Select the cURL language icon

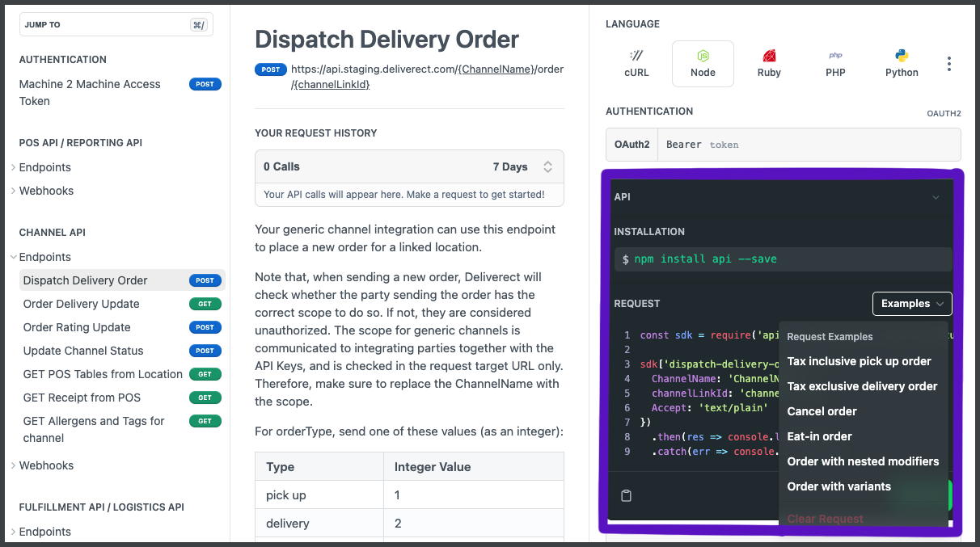tap(636, 64)
